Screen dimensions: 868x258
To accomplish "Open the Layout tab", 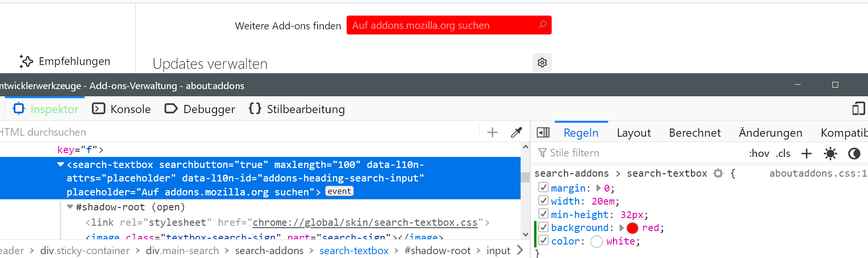I will [634, 133].
